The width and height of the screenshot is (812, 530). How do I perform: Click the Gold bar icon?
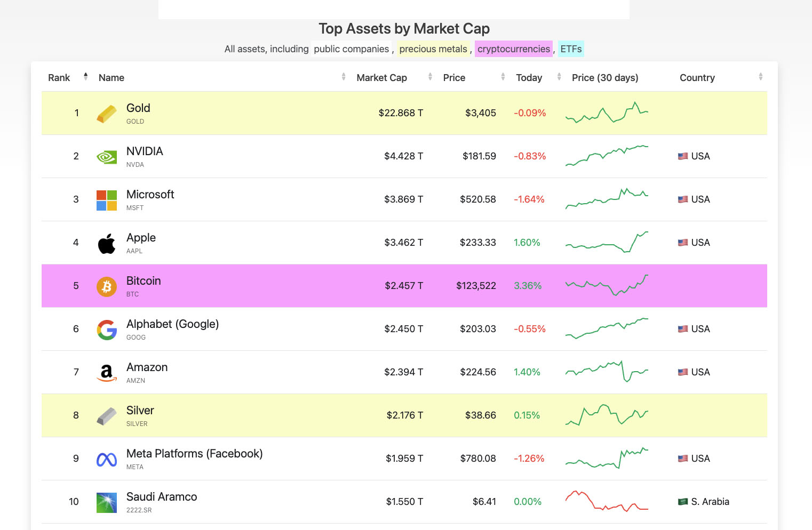pos(107,114)
